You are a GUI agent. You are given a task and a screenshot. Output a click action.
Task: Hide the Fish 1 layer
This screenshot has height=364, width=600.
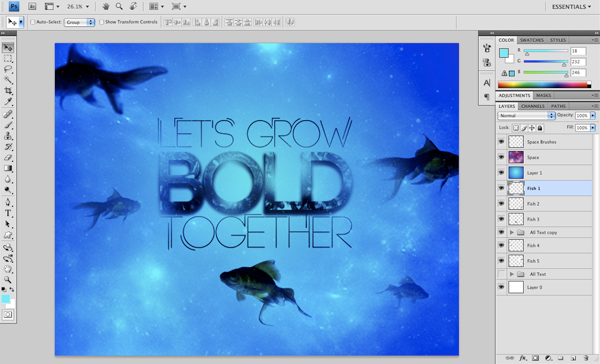pos(501,188)
